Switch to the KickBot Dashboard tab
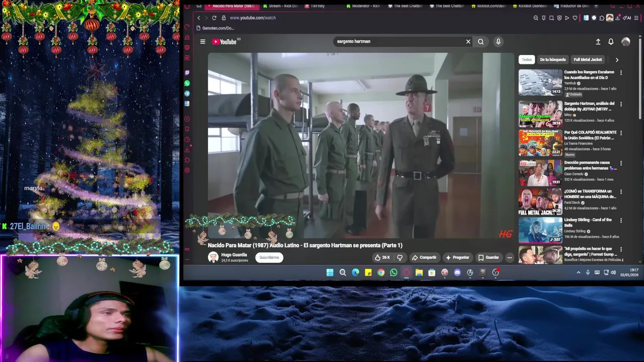The width and height of the screenshot is (644, 362). pyautogui.click(x=529, y=6)
